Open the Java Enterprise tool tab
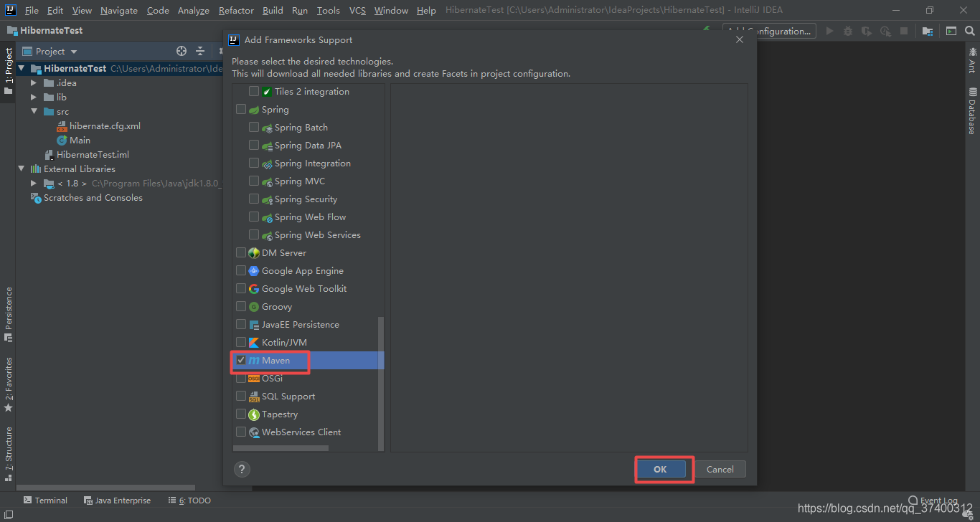 [x=117, y=500]
